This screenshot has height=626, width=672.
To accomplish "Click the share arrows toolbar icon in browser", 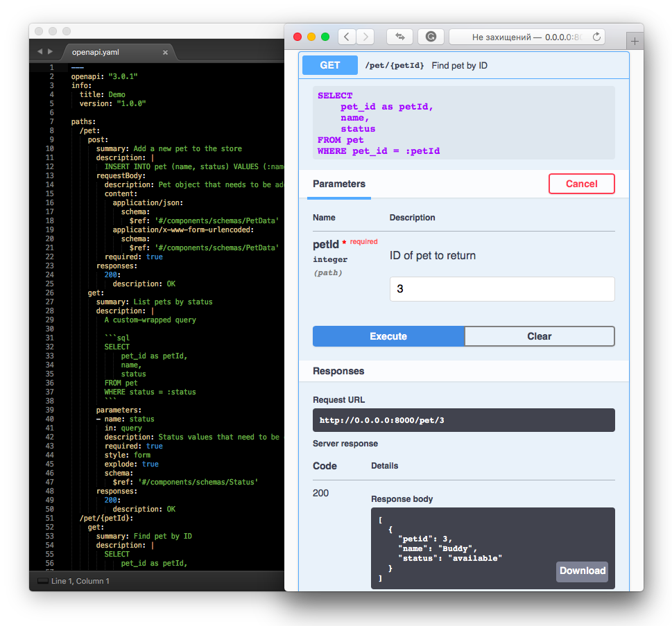I will pos(399,37).
